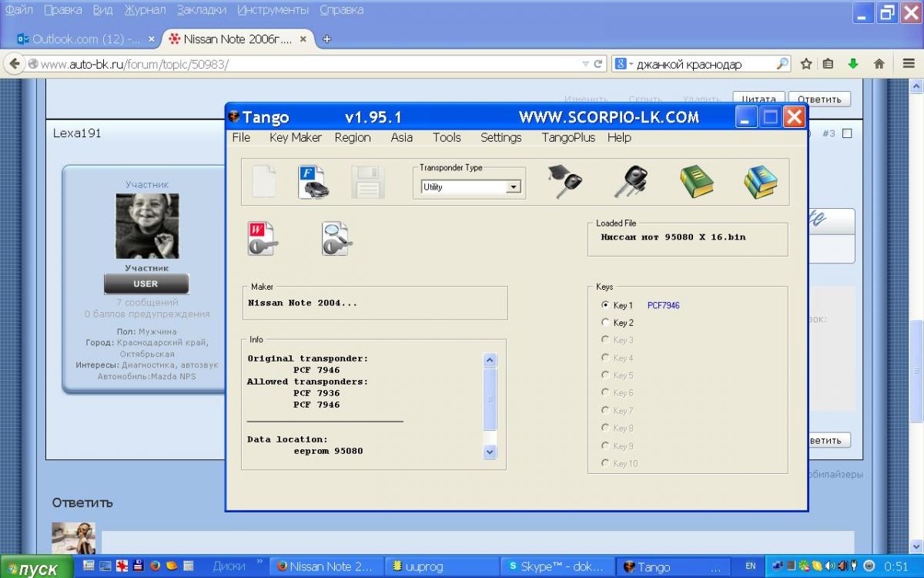Open the single green book icon

coord(696,182)
